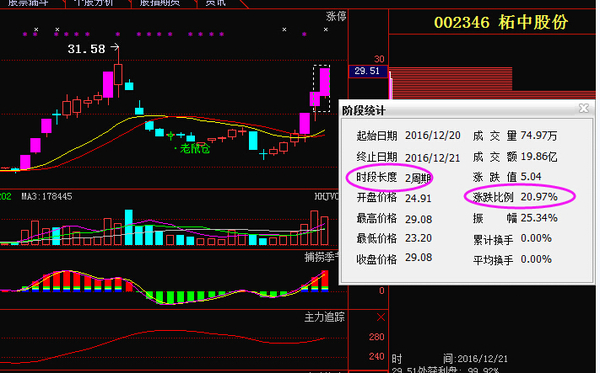Select the 涨跌值 value 5.04

point(531,177)
